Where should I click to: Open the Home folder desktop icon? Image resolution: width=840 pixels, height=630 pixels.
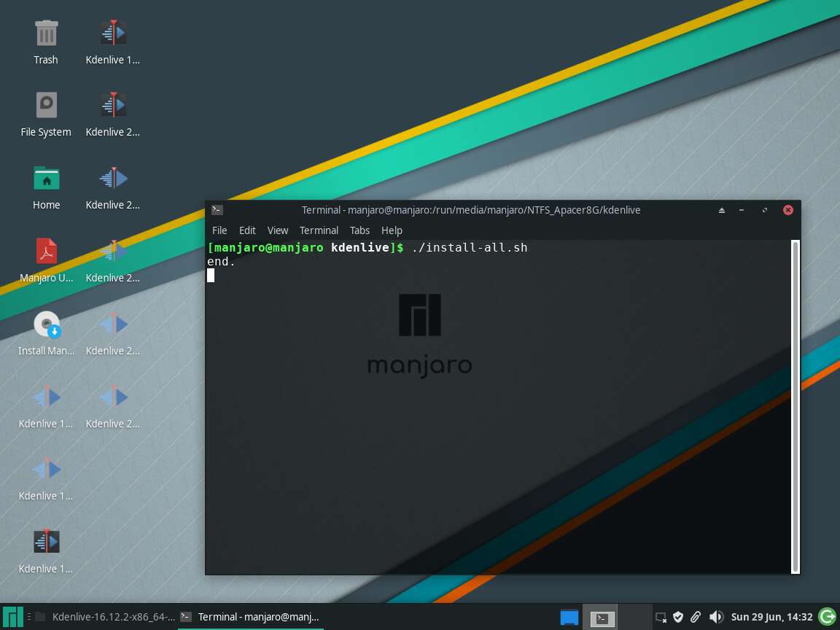(x=46, y=178)
